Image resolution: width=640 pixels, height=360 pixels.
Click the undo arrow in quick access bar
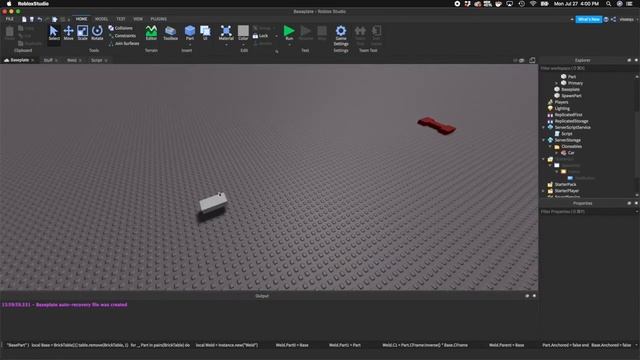40,19
